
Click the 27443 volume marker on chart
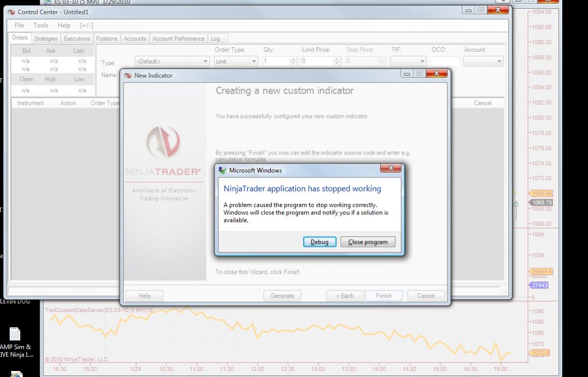tap(539, 285)
